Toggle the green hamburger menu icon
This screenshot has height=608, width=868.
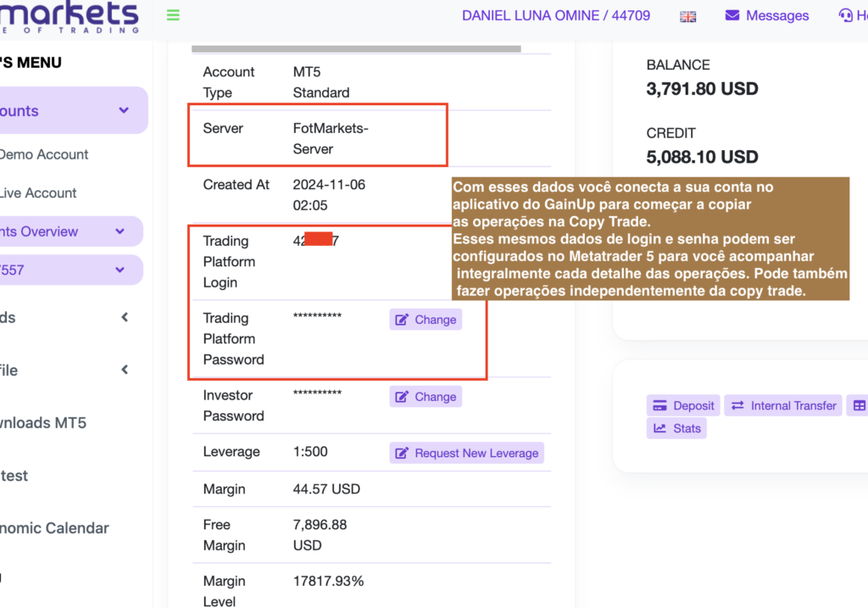click(x=173, y=15)
